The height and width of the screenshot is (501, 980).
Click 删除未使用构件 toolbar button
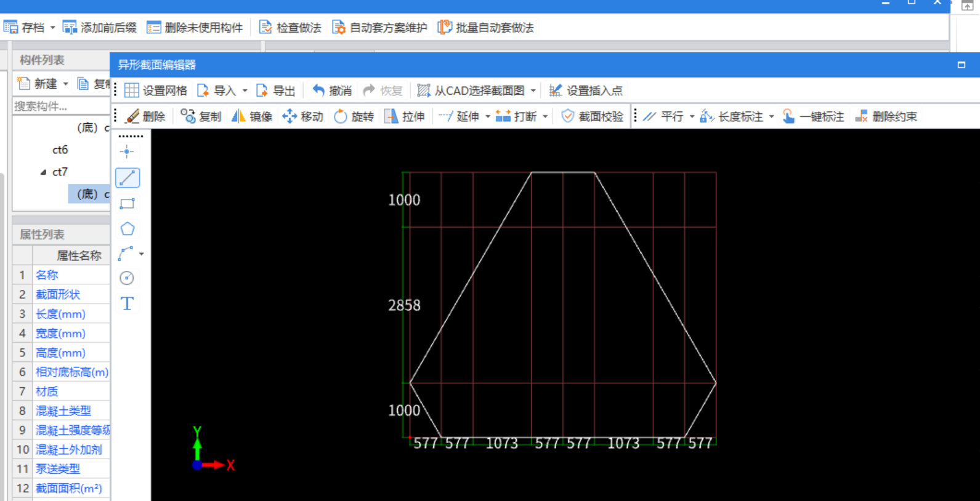point(195,28)
